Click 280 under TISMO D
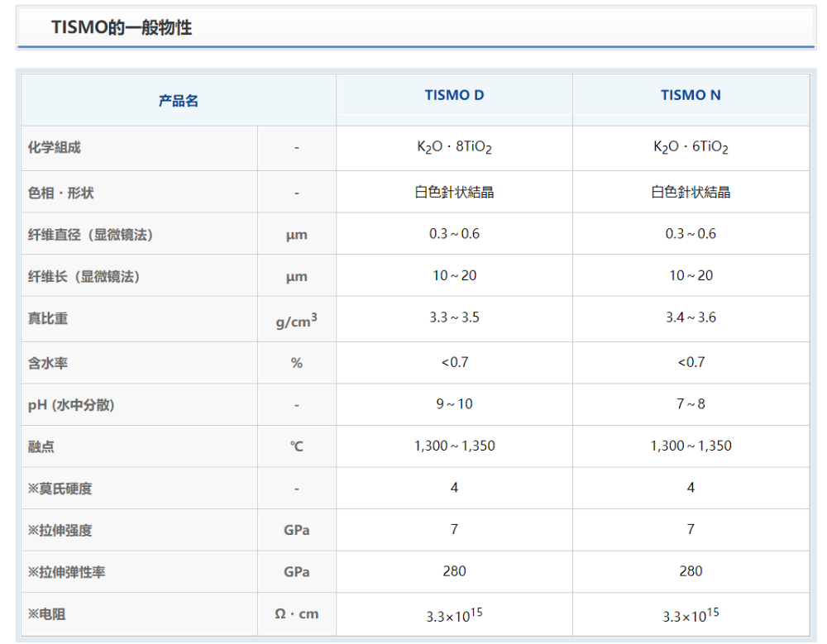This screenshot has width=827, height=644. tap(454, 570)
